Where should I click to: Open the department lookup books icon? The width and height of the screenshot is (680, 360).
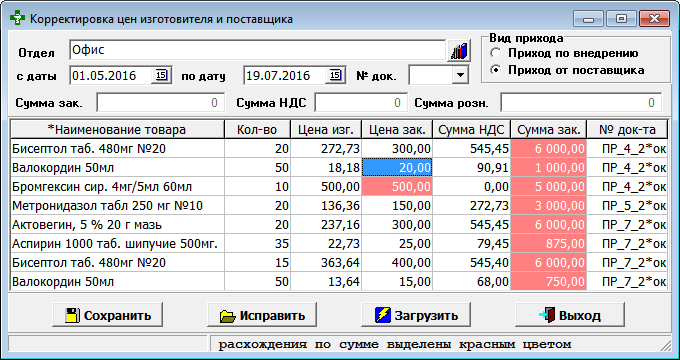(459, 51)
